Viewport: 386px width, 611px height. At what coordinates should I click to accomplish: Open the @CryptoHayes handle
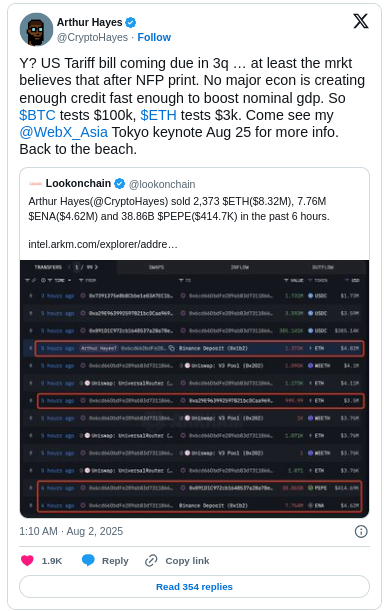(x=92, y=37)
